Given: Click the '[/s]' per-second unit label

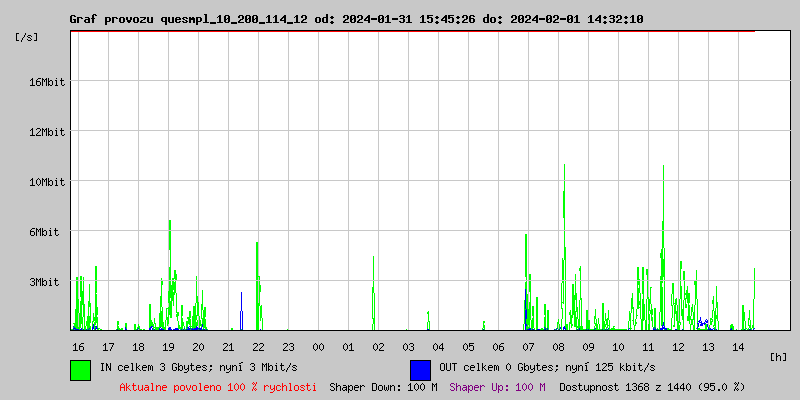Looking at the screenshot, I should click(x=27, y=36).
